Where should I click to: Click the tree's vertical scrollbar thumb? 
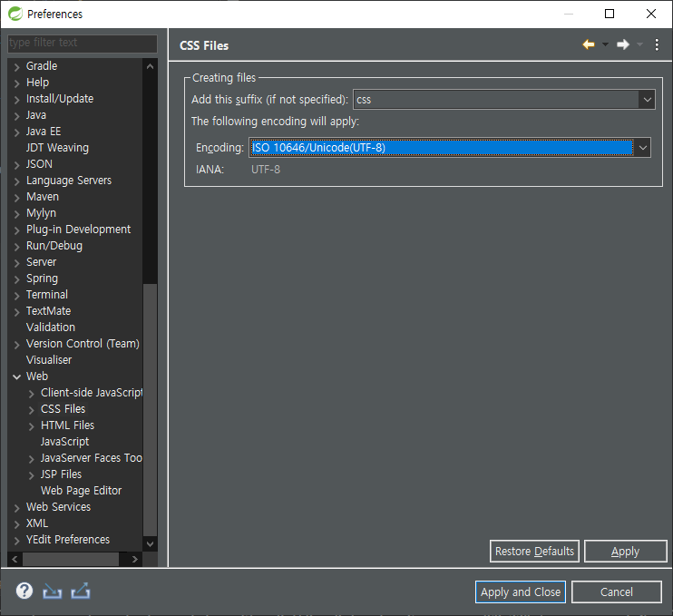click(150, 410)
